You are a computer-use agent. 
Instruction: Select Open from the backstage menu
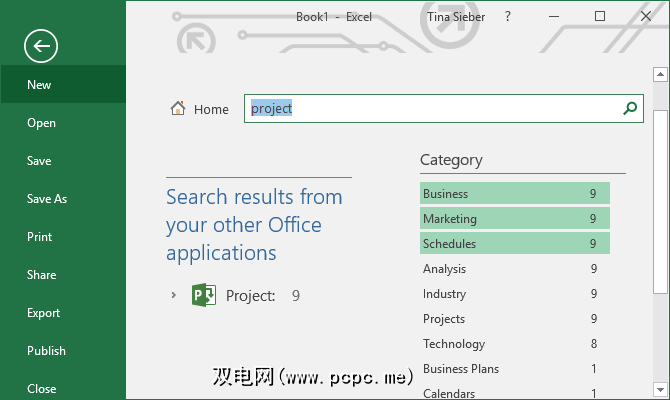(x=42, y=123)
